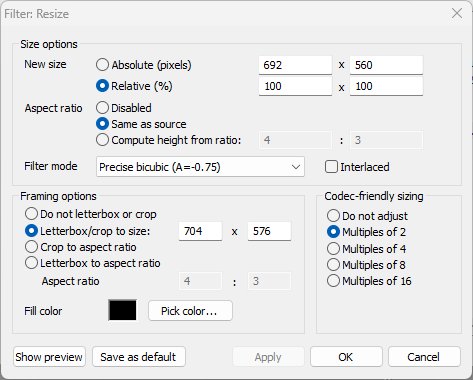
Task: Click the Show preview button
Action: (49, 357)
